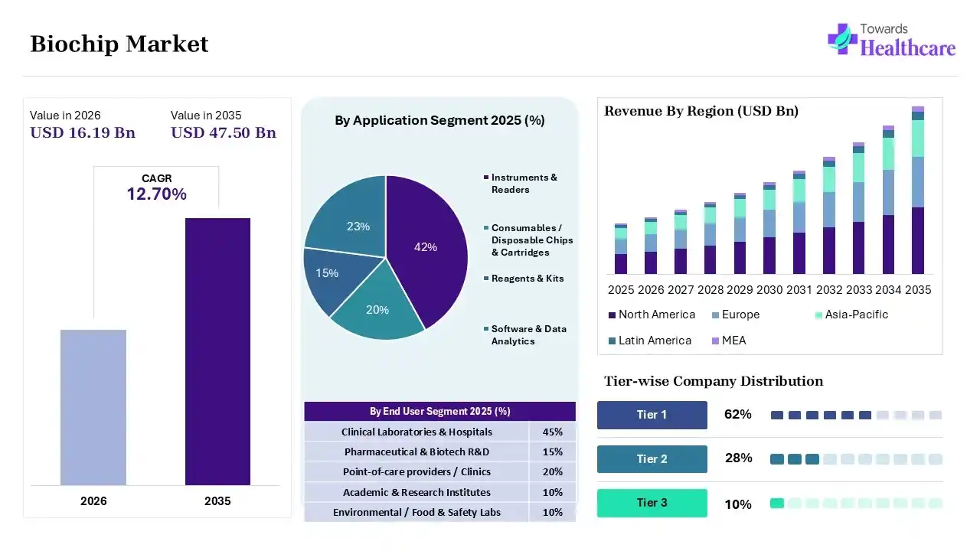Viewport: 980px width, 551px height.
Task: Click 'Tier-wise Company Distribution' heading
Action: [714, 381]
